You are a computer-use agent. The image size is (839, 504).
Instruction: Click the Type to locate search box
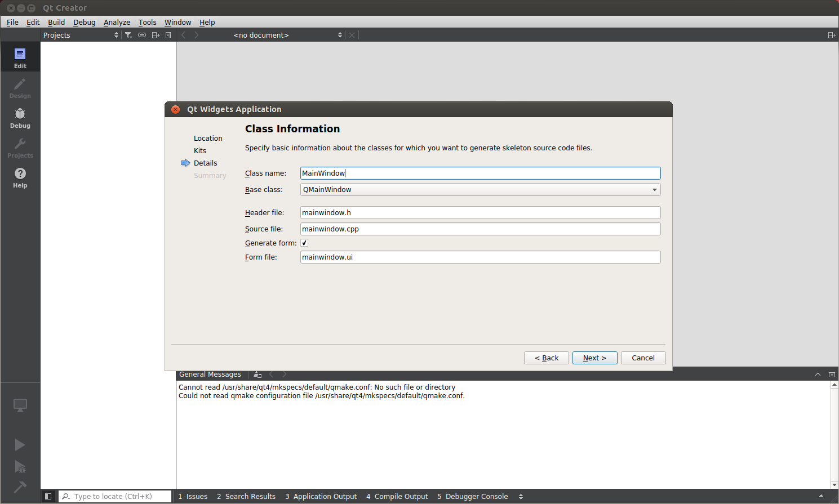pyautogui.click(x=118, y=496)
